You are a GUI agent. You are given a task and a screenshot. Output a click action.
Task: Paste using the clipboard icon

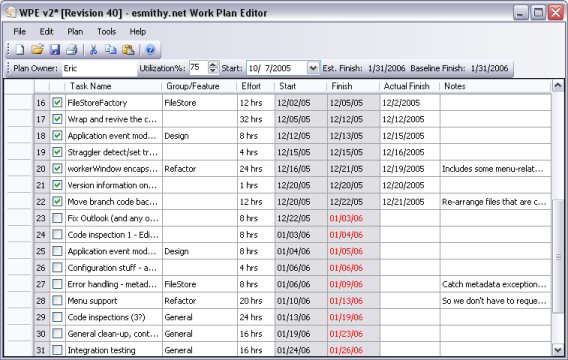click(x=128, y=50)
